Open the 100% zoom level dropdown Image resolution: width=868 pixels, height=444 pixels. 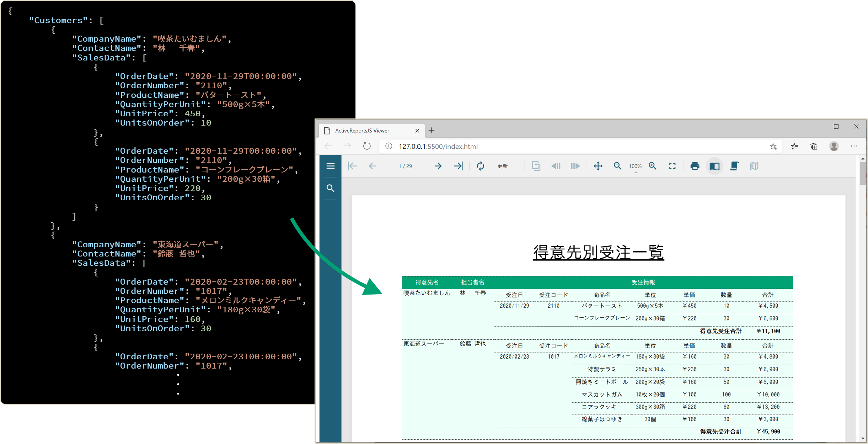[x=635, y=166]
